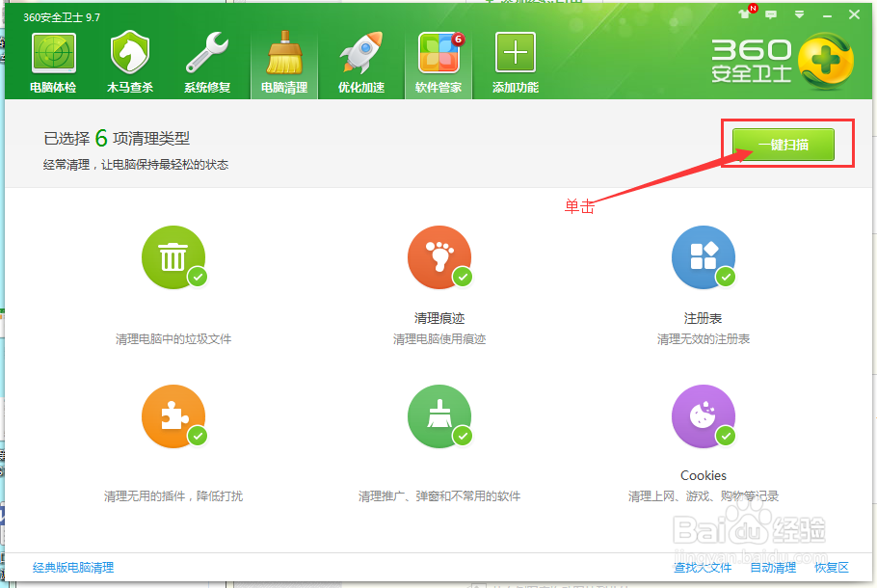Open the 自动清理 link
877x588 pixels.
(773, 568)
